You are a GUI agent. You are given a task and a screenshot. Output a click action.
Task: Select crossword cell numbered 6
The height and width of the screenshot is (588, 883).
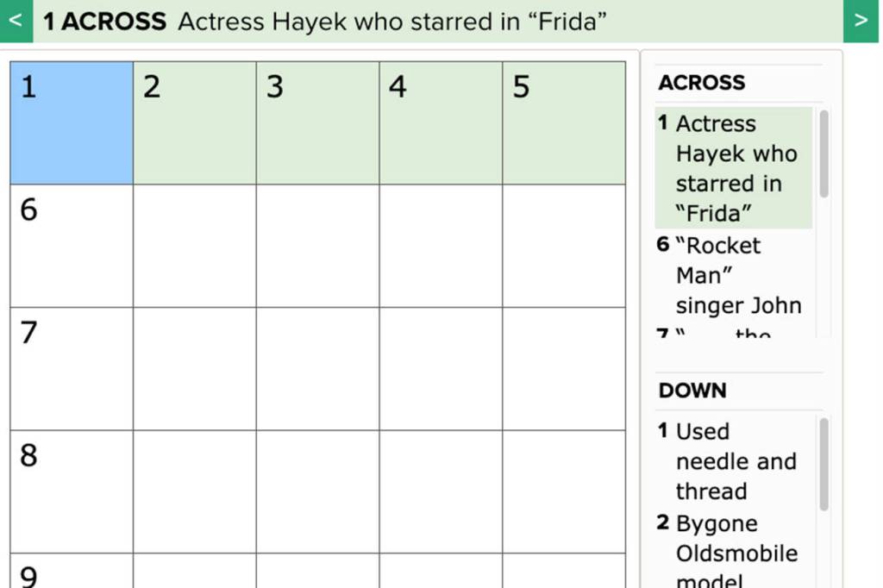tap(72, 246)
